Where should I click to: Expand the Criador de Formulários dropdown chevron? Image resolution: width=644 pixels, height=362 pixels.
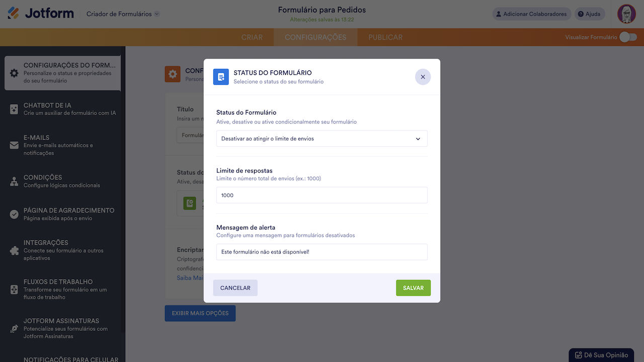[x=156, y=14]
